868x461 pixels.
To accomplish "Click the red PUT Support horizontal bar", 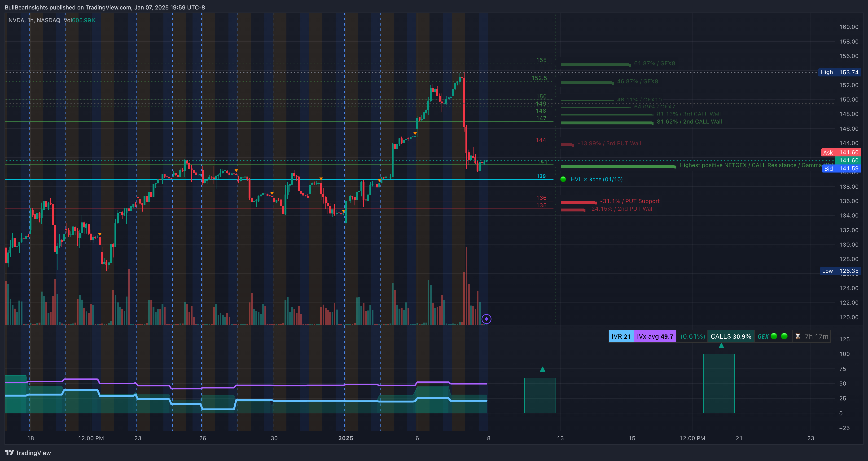I will pos(579,202).
